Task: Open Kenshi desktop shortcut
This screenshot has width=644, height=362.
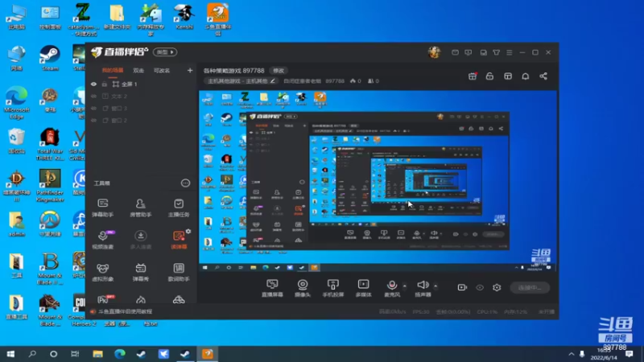Action: [x=184, y=17]
